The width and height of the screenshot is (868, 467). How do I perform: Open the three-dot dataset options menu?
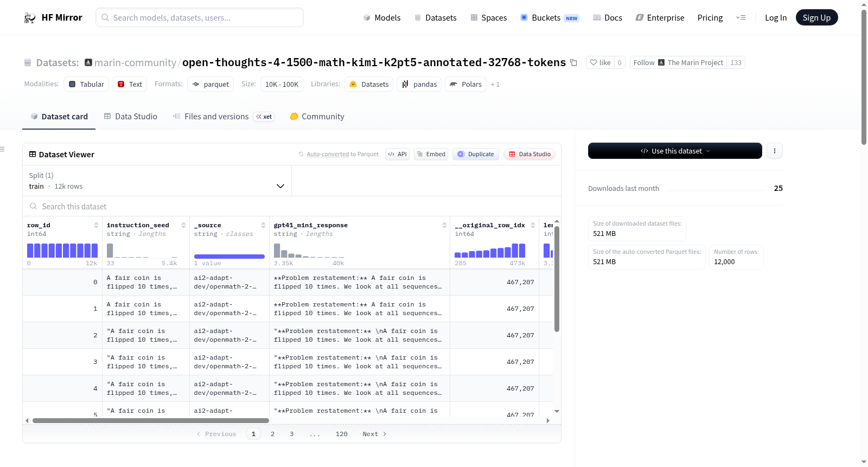point(775,151)
